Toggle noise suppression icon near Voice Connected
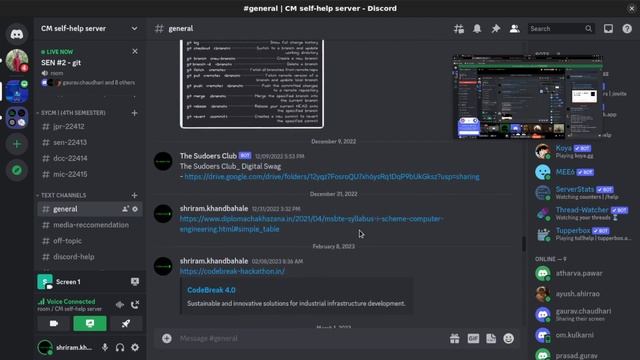Screen dimensions: 640x360 [x=120, y=304]
